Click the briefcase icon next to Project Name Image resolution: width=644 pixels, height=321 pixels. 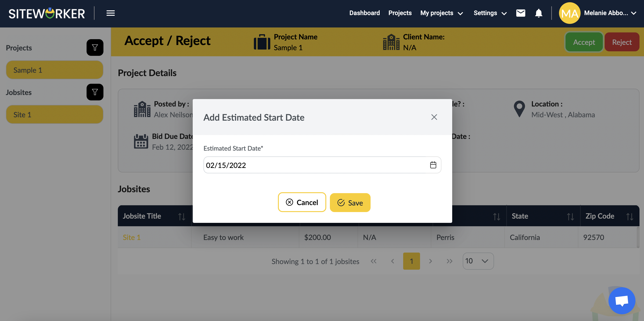tap(263, 41)
